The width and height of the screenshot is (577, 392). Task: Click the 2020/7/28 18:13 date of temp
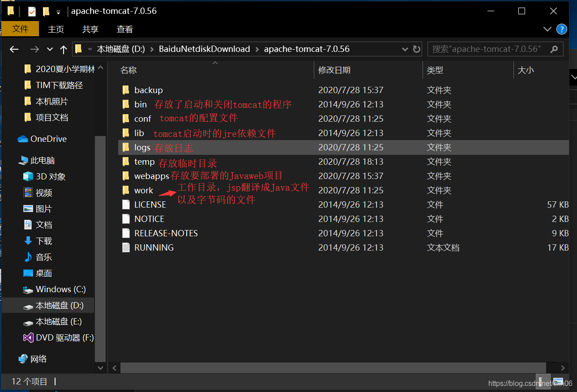pos(350,162)
